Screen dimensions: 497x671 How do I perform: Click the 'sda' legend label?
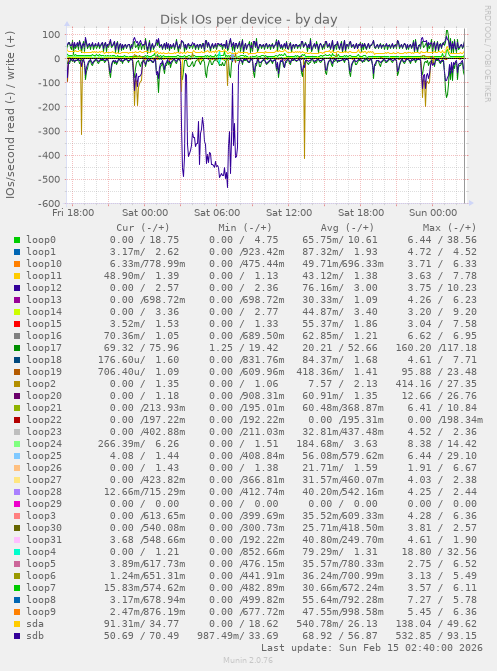click(x=35, y=624)
